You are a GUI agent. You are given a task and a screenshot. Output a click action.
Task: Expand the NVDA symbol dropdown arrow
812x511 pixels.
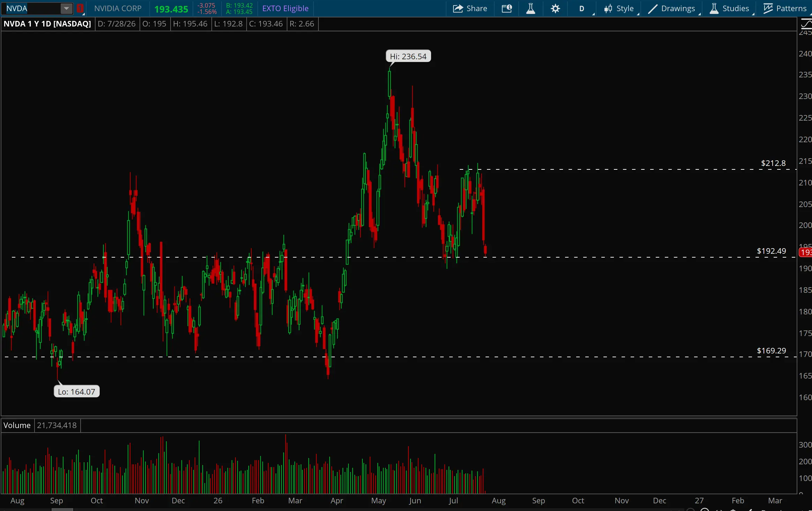[x=66, y=8]
